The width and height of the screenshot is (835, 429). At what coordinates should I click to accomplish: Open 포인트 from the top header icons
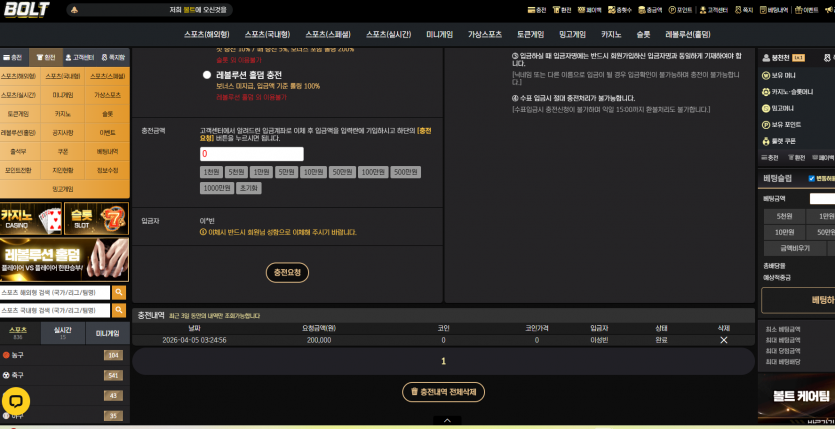pos(681,10)
